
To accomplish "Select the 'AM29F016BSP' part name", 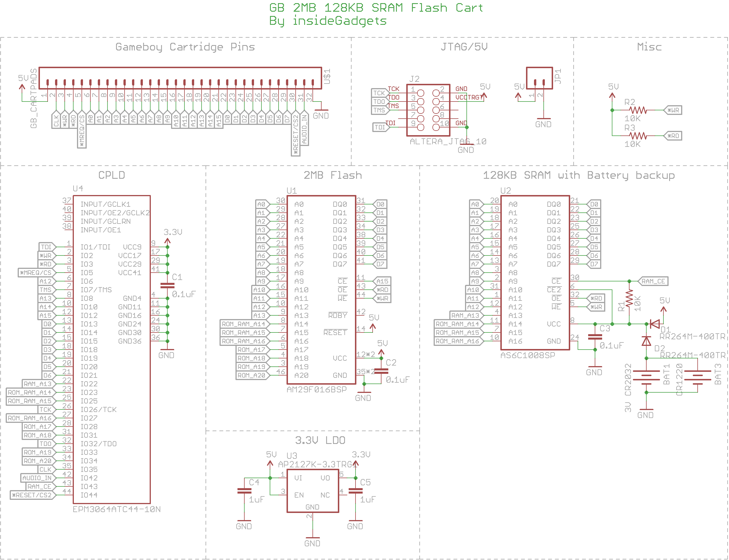I will 317,389.
